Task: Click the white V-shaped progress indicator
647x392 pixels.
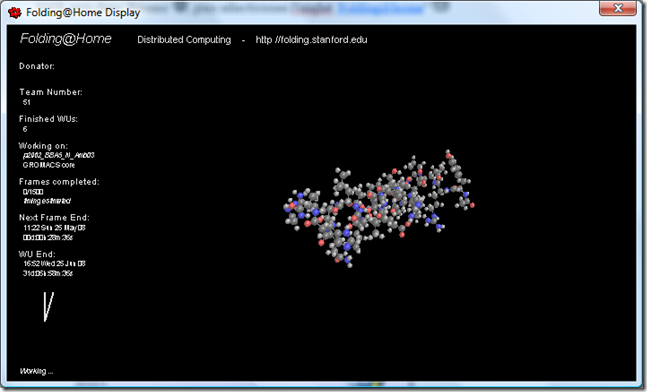Action: [49, 307]
